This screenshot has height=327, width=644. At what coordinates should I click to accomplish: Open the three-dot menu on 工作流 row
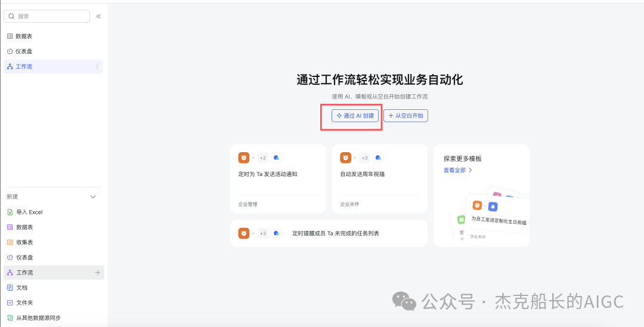[97, 67]
